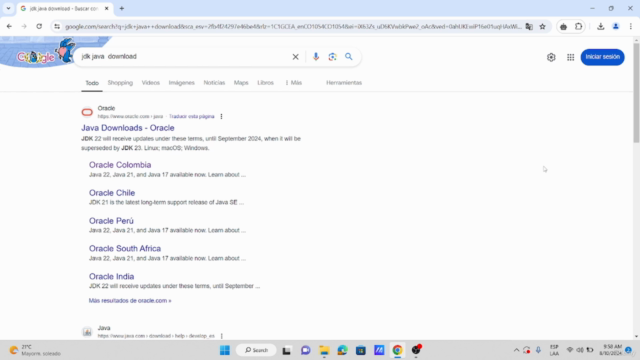Open the Oracle South Africa link
The image size is (640, 360).
coord(125,249)
